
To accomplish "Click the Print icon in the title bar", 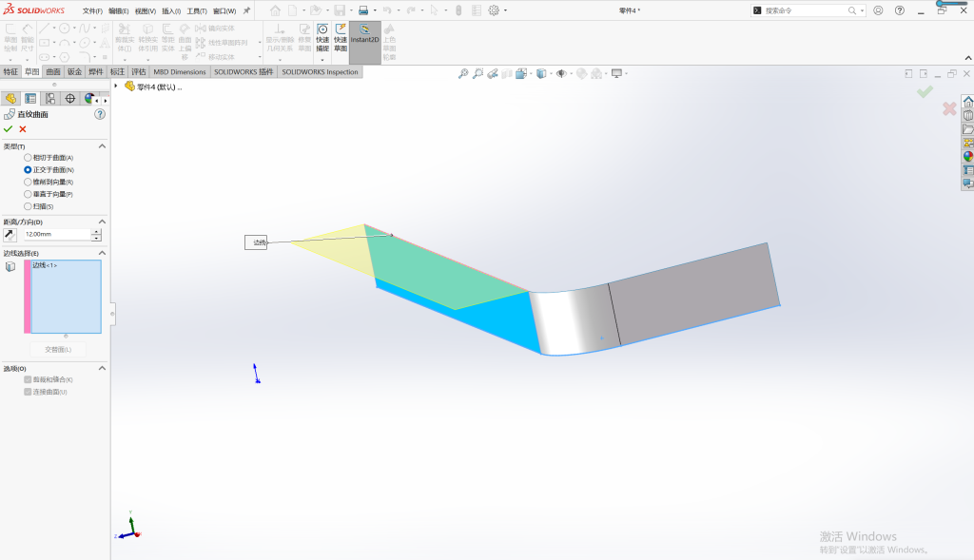I will (x=363, y=10).
